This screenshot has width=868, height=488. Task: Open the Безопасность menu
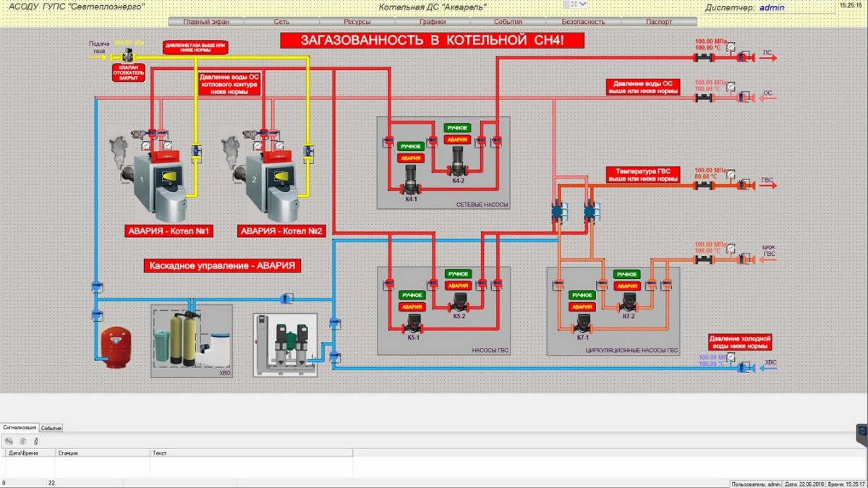[x=583, y=22]
